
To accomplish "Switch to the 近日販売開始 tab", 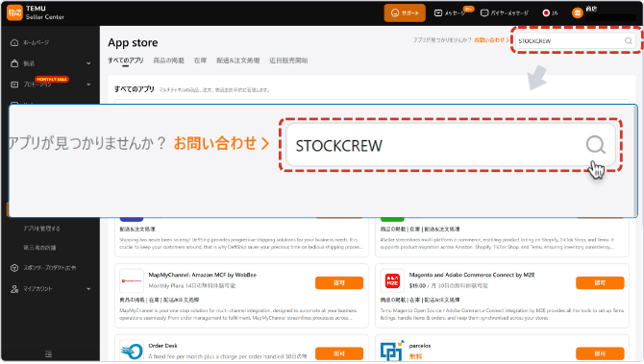I will coord(289,60).
